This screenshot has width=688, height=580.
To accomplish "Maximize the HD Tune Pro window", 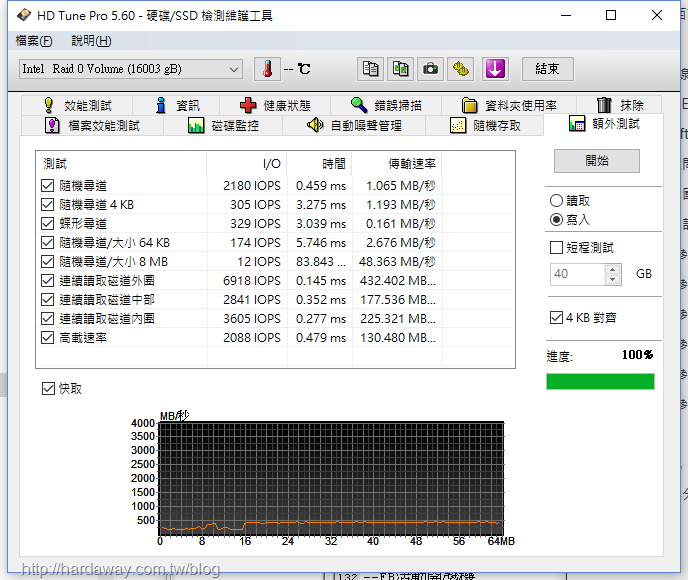I will (x=611, y=15).
